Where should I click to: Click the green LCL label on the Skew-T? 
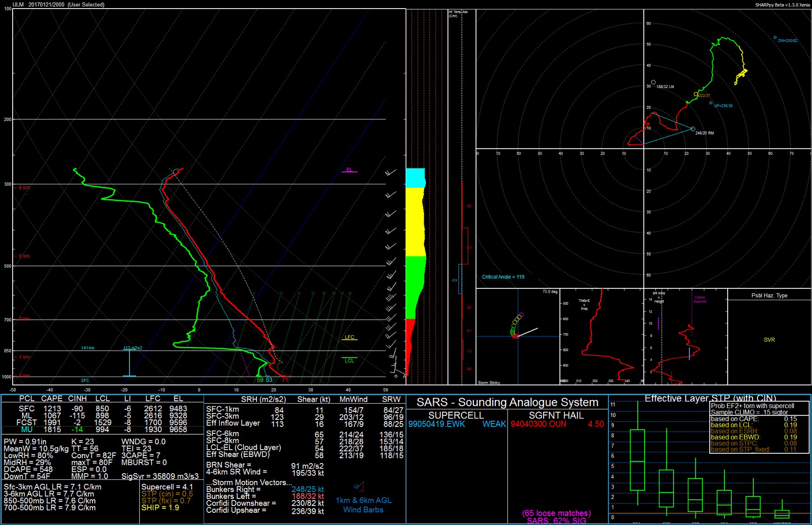(x=350, y=361)
